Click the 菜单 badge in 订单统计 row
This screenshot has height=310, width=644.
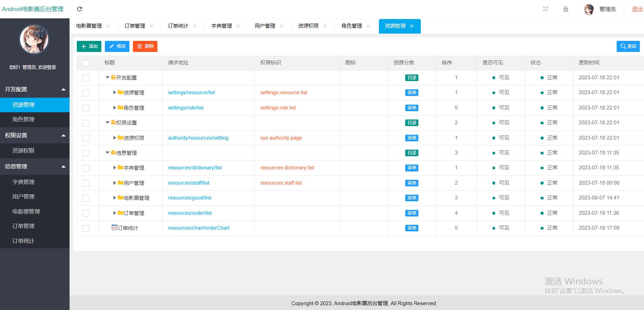[x=412, y=228]
